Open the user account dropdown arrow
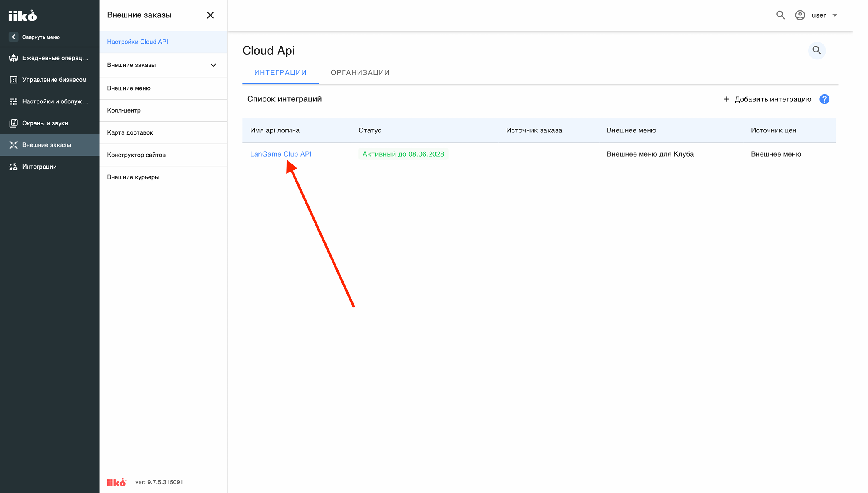The height and width of the screenshot is (493, 868). coord(835,15)
